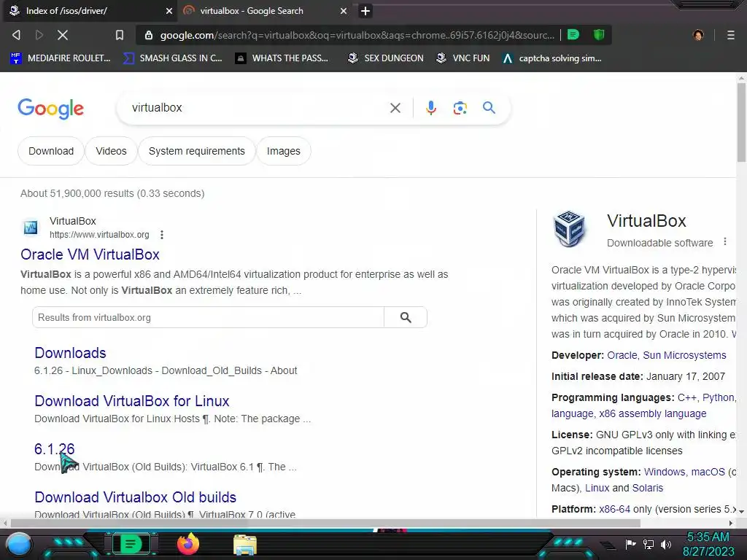This screenshot has width=747, height=560.
Task: Open the volume speaker tray icon
Action: click(666, 544)
